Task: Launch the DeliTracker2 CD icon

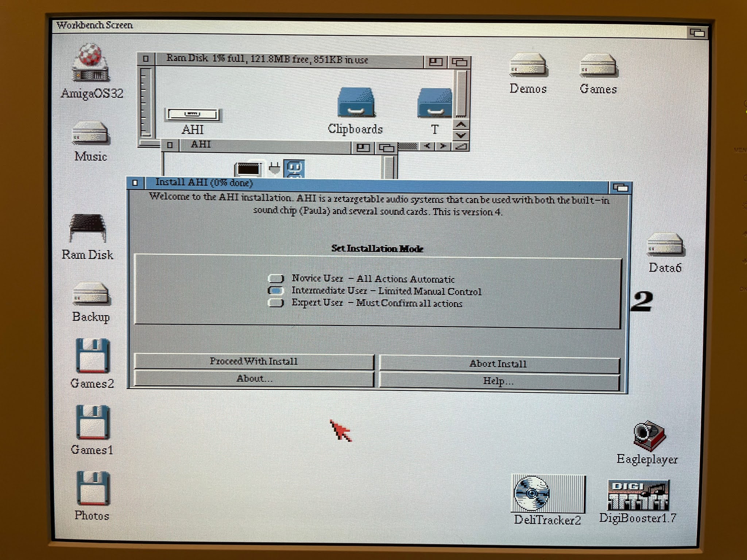Action: tap(548, 494)
